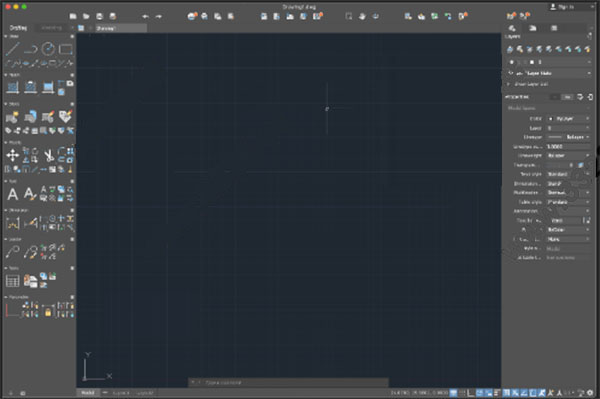Expand Show Layer List disclosure triangle
This screenshot has width=600, height=399.
pyautogui.click(x=509, y=84)
